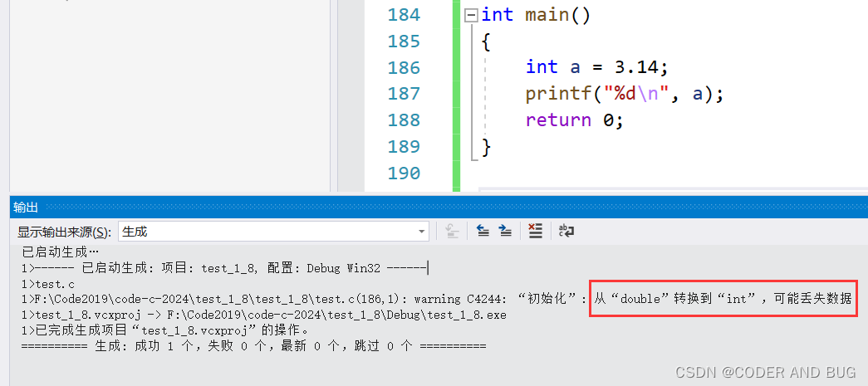Image resolution: width=868 pixels, height=386 pixels.
Task: Select the 输出 panel title
Action: click(26, 207)
